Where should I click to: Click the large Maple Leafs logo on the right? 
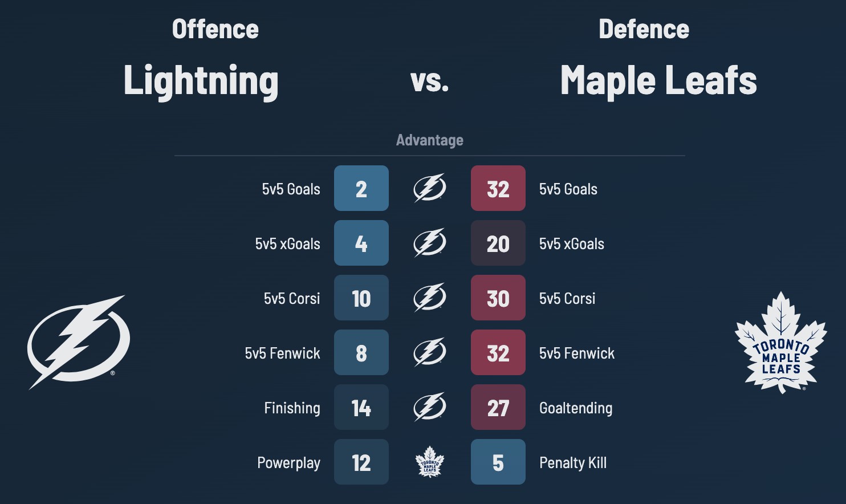coord(780,343)
